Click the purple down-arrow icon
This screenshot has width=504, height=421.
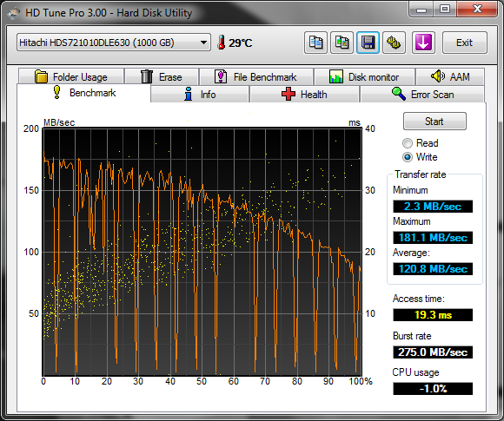(x=423, y=43)
